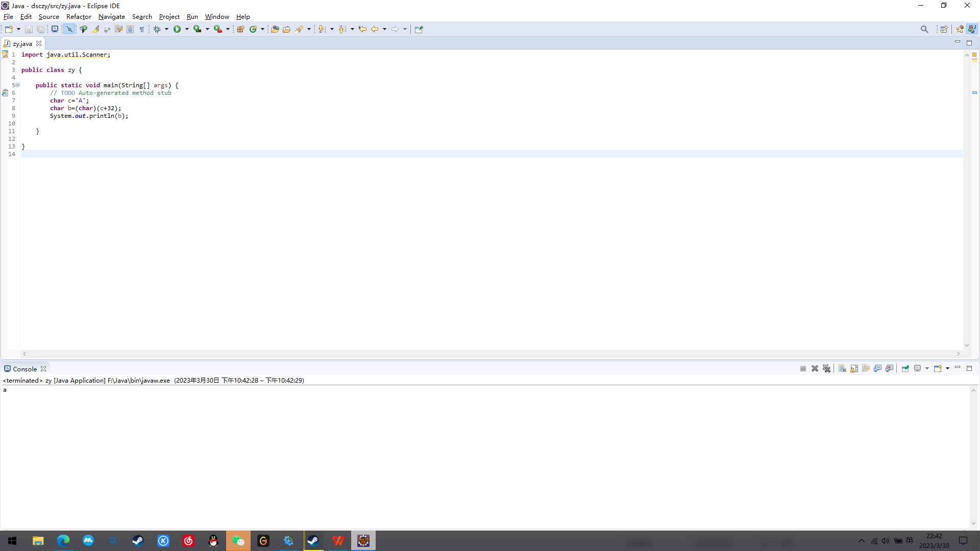Click the toolbar search magnifier icon
The image size is (980, 551).
[924, 29]
